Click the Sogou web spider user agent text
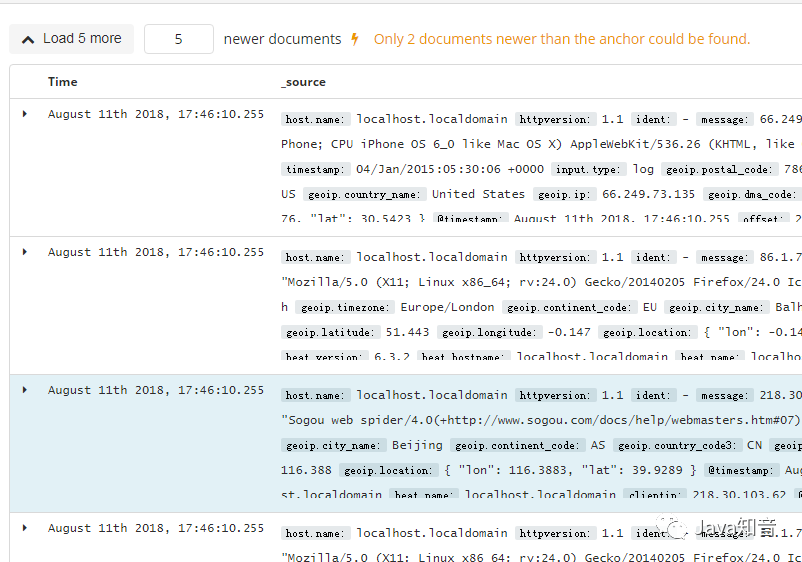Image resolution: width=802 pixels, height=562 pixels. point(541,420)
